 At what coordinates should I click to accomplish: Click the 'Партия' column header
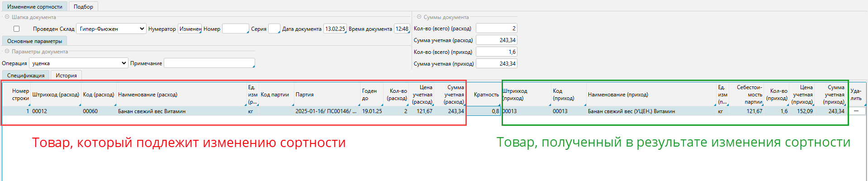327,95
